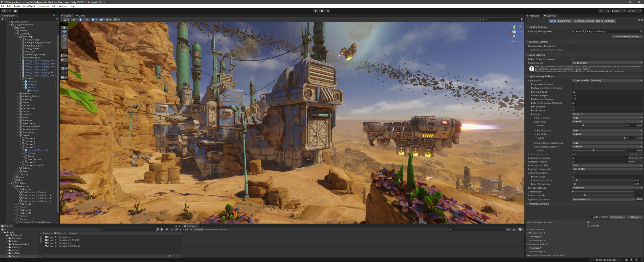Open the GameObject menu

[x=29, y=6]
